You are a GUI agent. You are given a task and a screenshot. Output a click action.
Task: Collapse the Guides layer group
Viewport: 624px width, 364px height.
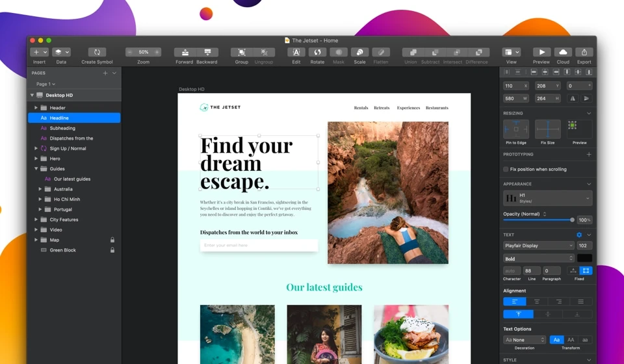click(36, 168)
